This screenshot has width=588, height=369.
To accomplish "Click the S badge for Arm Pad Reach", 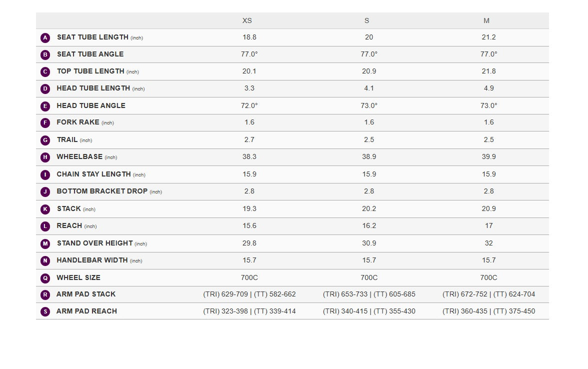I will coord(45,311).
